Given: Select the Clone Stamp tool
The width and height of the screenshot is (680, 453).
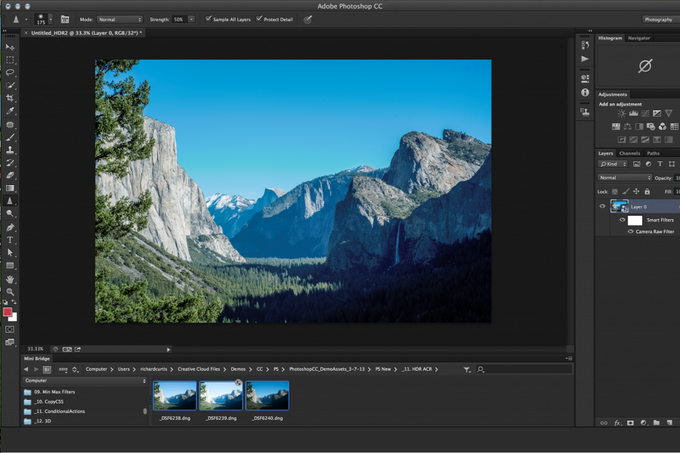Looking at the screenshot, I should pyautogui.click(x=10, y=150).
